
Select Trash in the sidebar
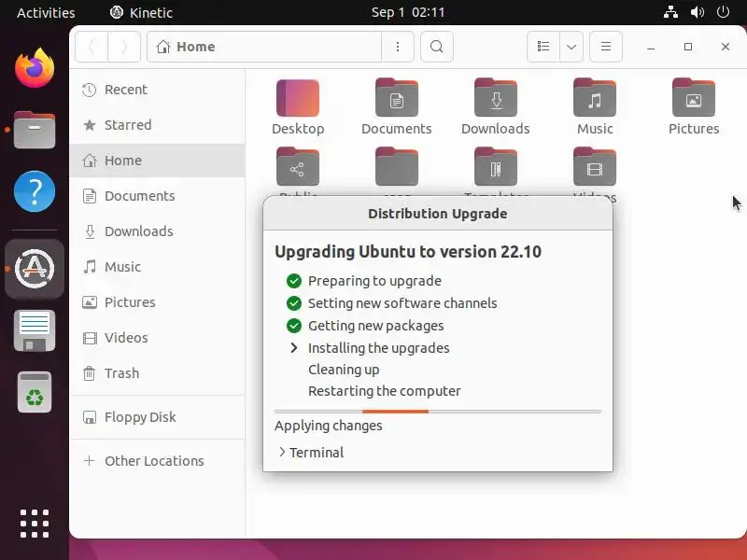coord(157,373)
